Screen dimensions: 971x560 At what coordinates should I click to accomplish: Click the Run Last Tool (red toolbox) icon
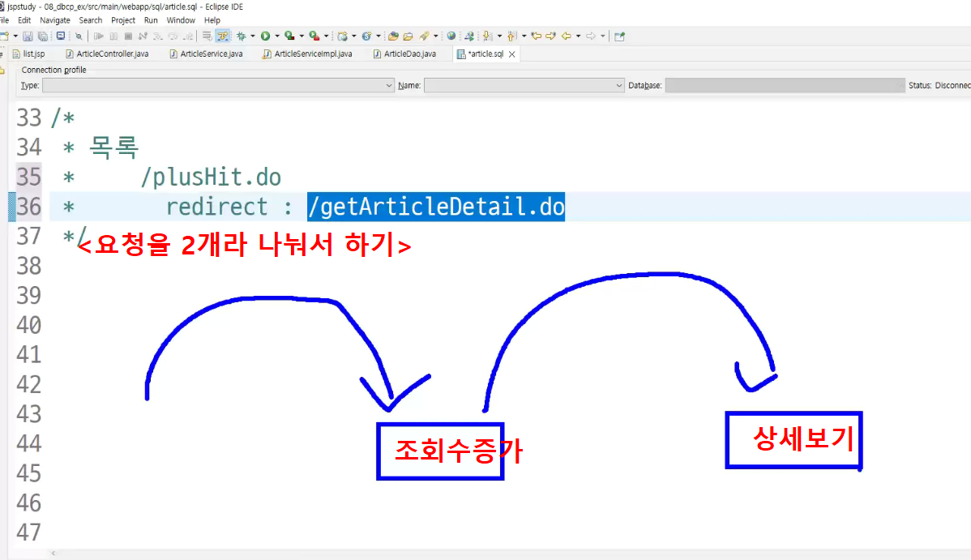(x=314, y=36)
